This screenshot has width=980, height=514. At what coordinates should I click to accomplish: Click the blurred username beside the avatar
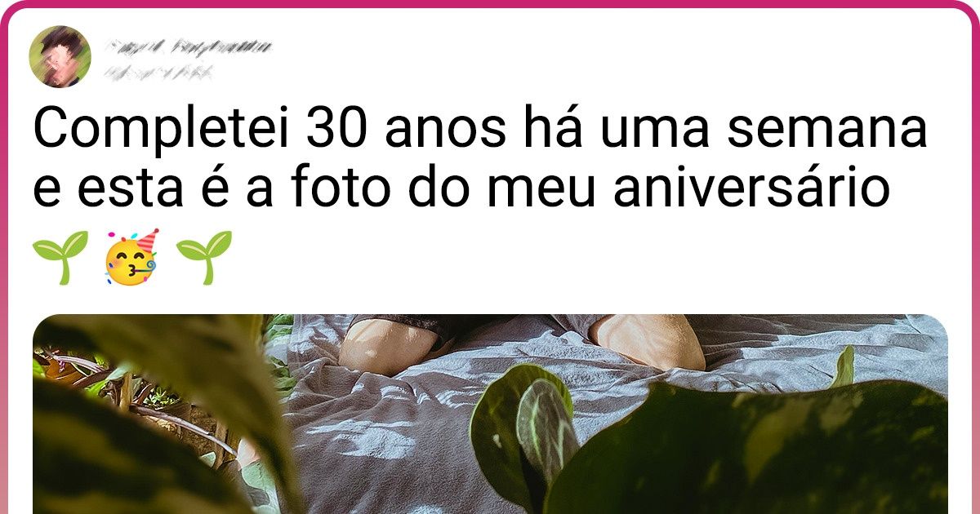tap(188, 47)
